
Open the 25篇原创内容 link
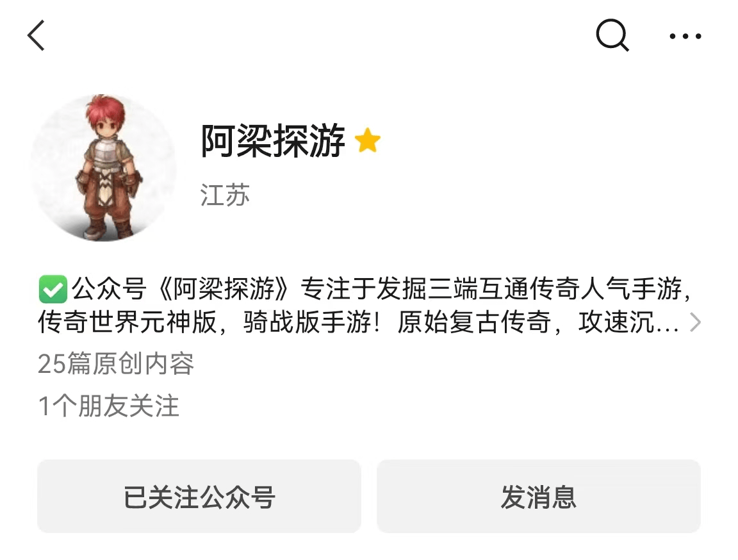(116, 364)
